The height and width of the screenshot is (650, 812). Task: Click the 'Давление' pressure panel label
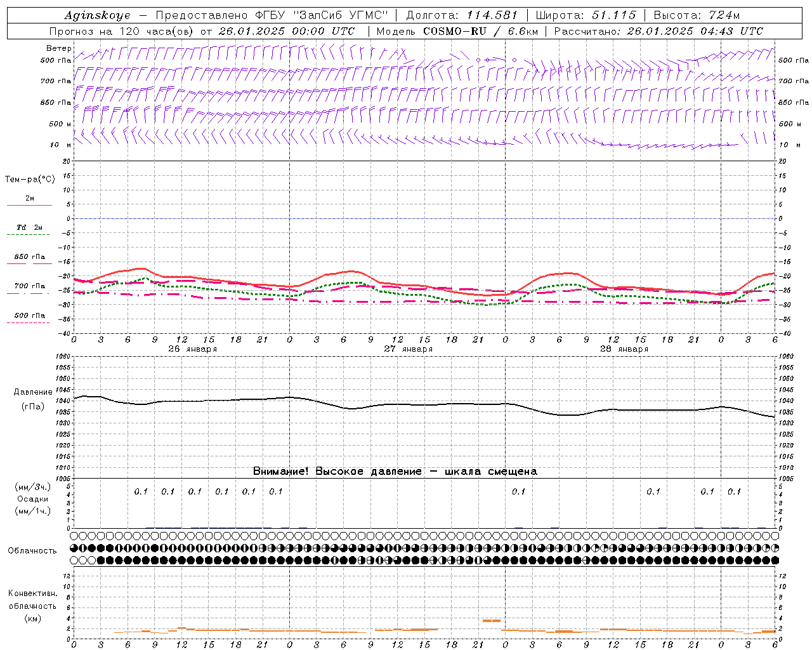click(x=32, y=392)
